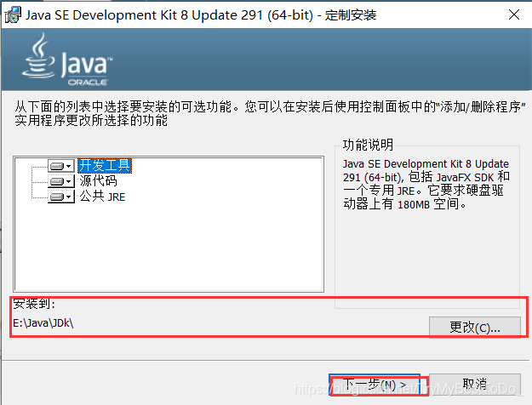The image size is (532, 405).
Task: Select the 公共 JRE feature row
Action: click(102, 197)
